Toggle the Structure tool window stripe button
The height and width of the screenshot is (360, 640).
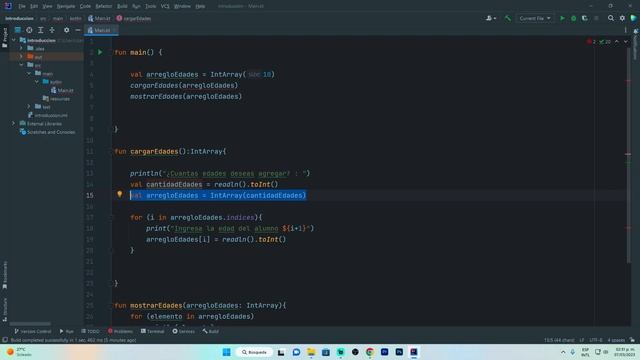4,309
